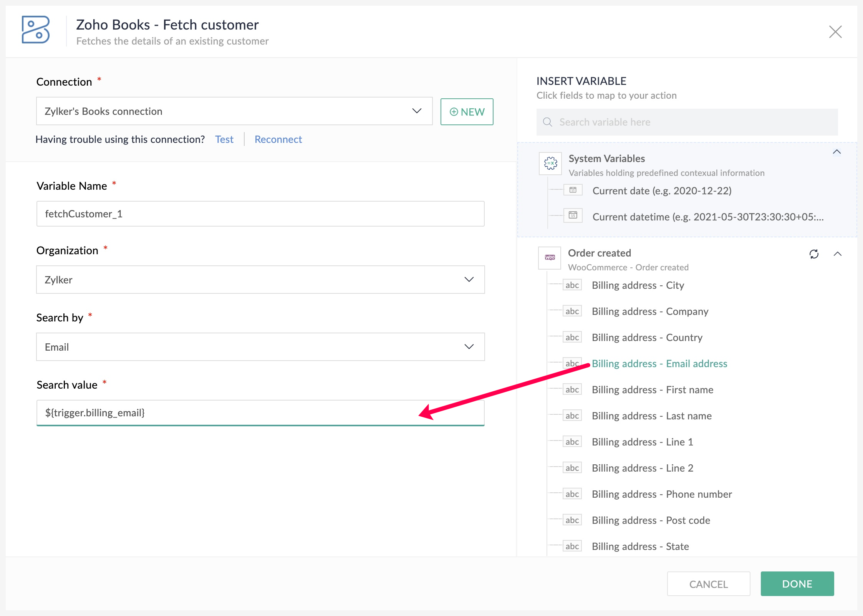Screen dimensions: 863x616
Task: Close the Fetch customer dialog
Action: pos(835,32)
